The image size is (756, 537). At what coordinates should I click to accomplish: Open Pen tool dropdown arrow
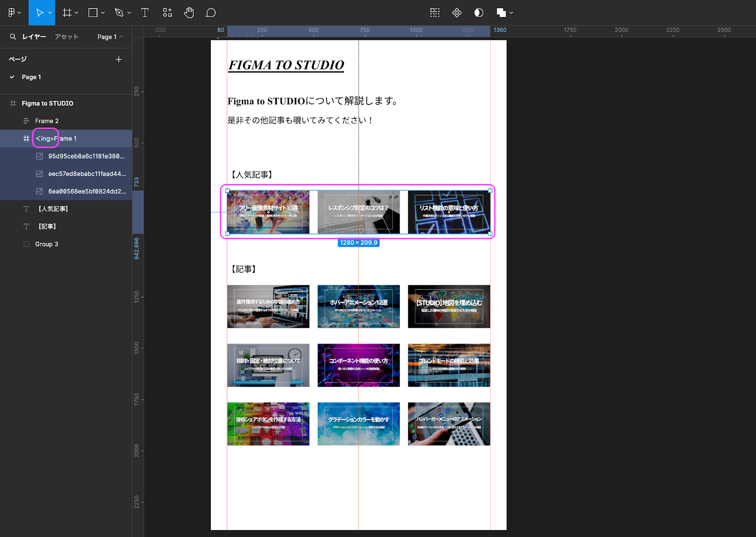tap(129, 13)
